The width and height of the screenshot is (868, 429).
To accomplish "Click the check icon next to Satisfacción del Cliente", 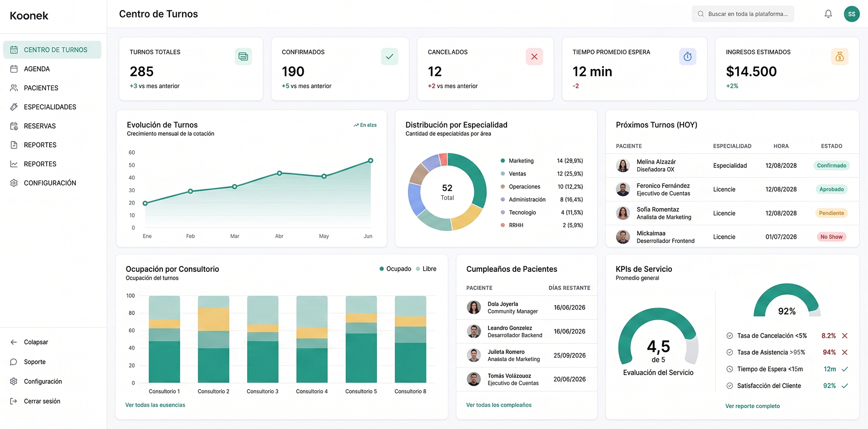I will 845,386.
